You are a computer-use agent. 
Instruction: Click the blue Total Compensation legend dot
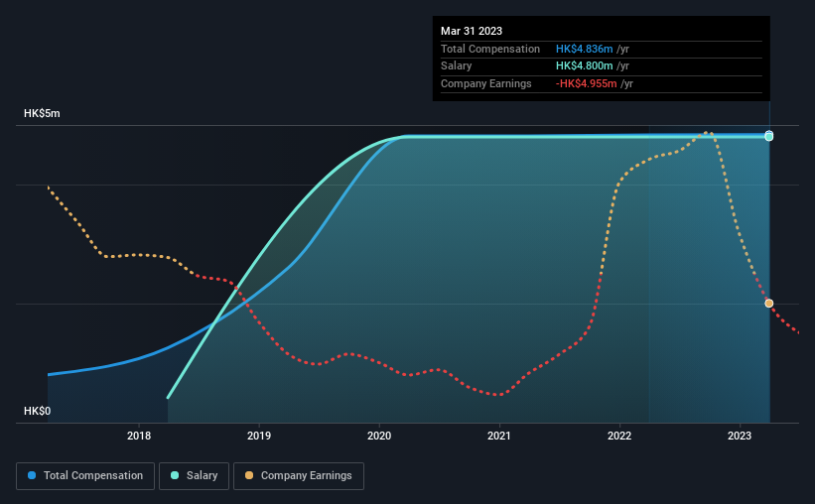coord(32,475)
